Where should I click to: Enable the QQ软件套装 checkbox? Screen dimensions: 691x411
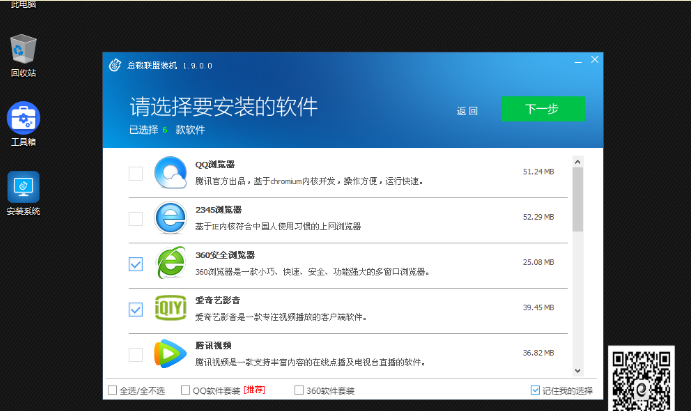coord(186,390)
